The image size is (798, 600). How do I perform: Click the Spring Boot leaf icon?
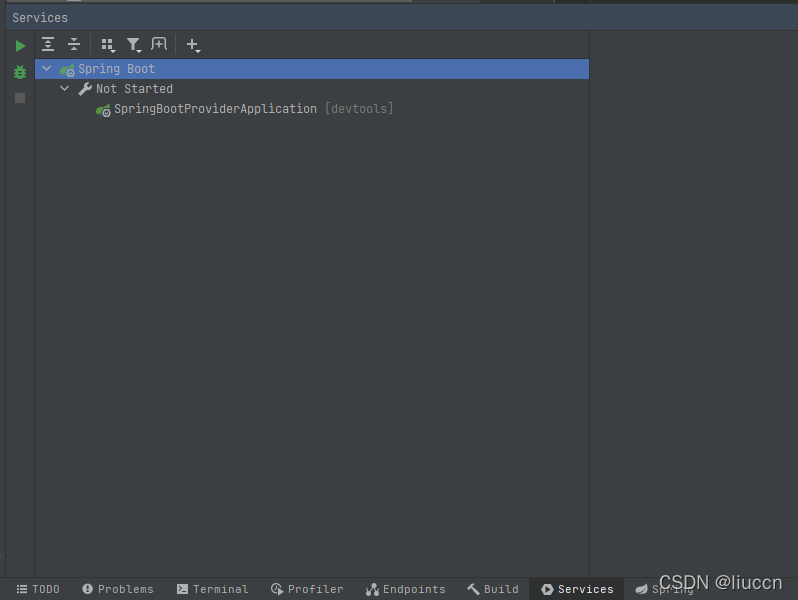coord(67,70)
